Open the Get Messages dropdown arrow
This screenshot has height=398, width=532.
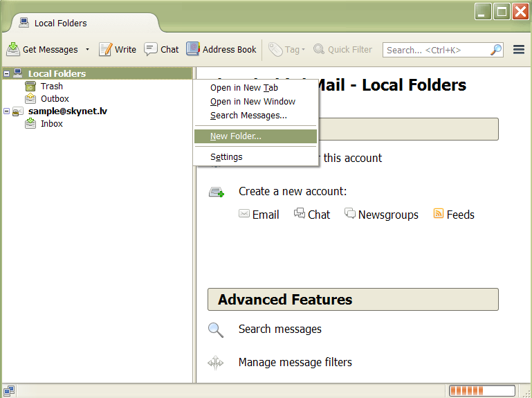point(87,50)
